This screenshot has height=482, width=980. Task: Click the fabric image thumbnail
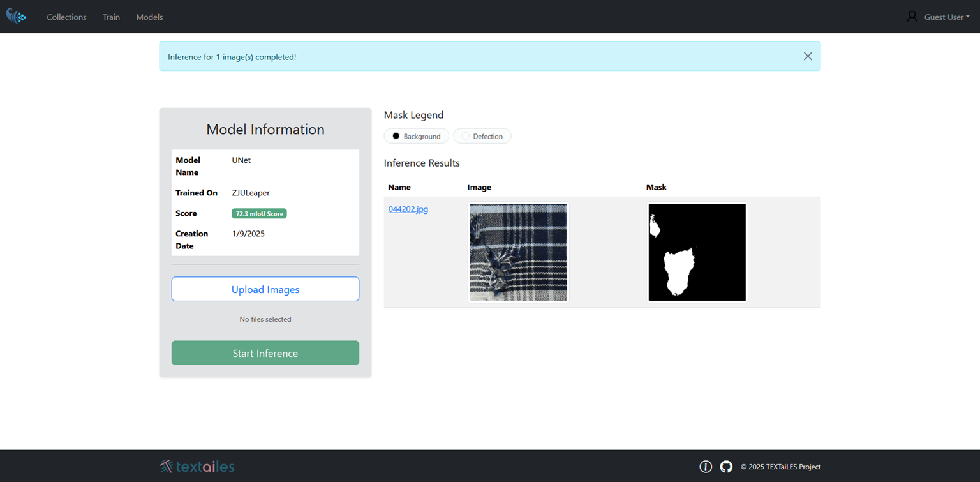pyautogui.click(x=518, y=252)
